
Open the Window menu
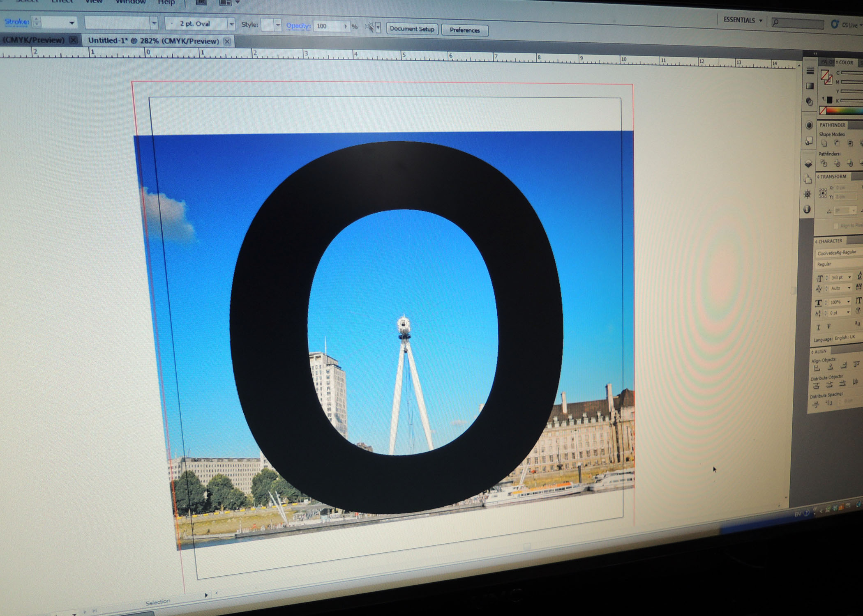(x=131, y=2)
